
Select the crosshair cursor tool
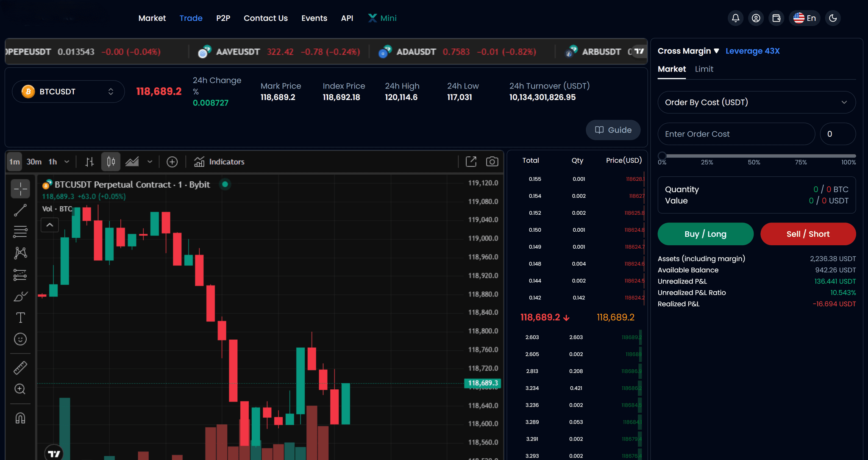pyautogui.click(x=20, y=189)
